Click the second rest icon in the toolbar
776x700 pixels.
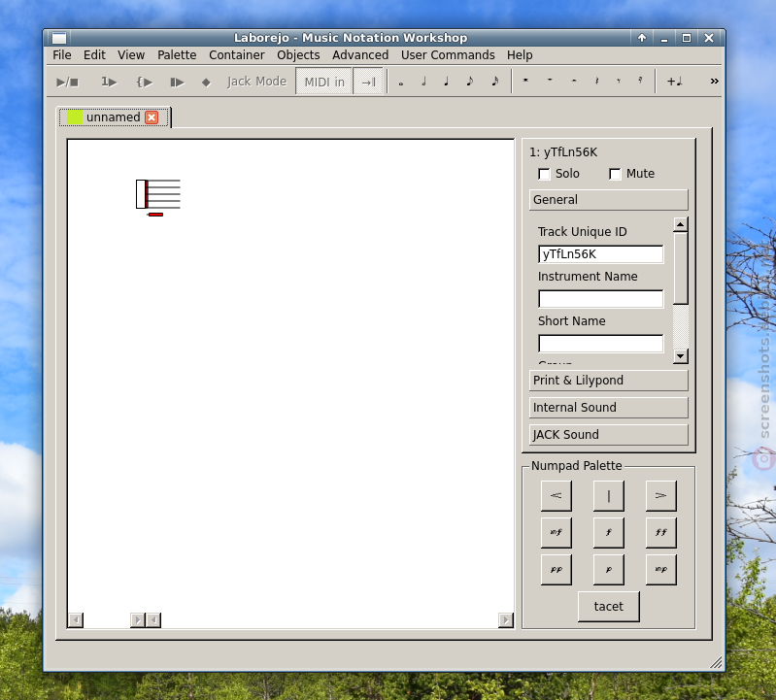pos(550,81)
